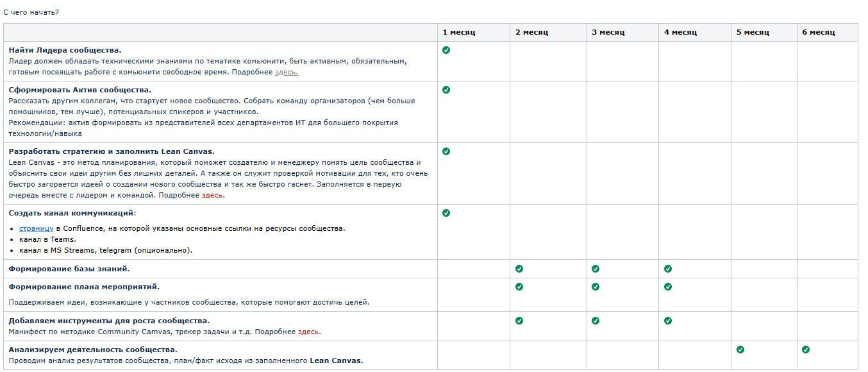
Task: Open the здесь link about Community Canvas
Action: pyautogui.click(x=309, y=332)
